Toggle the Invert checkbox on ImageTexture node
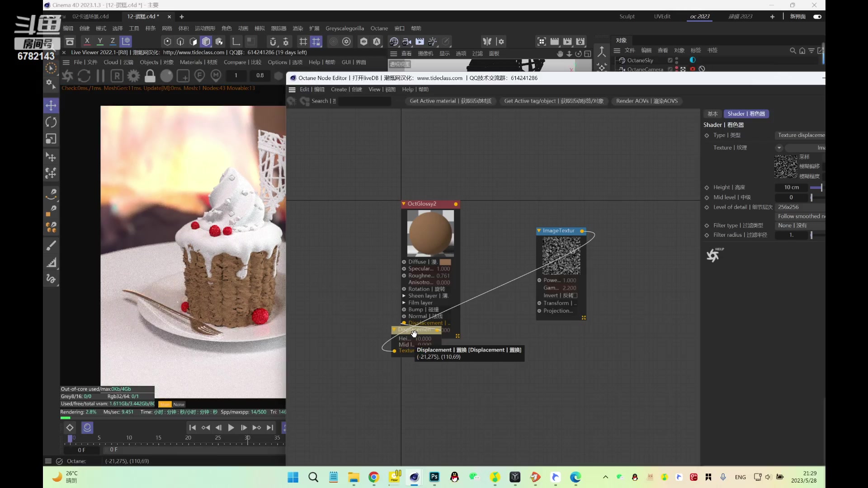This screenshot has width=868, height=488. pos(575,296)
